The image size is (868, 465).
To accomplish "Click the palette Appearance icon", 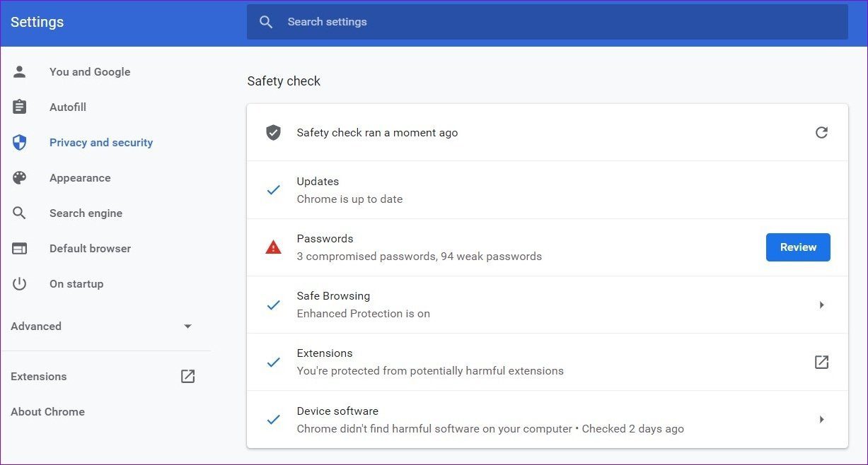I will coord(19,178).
